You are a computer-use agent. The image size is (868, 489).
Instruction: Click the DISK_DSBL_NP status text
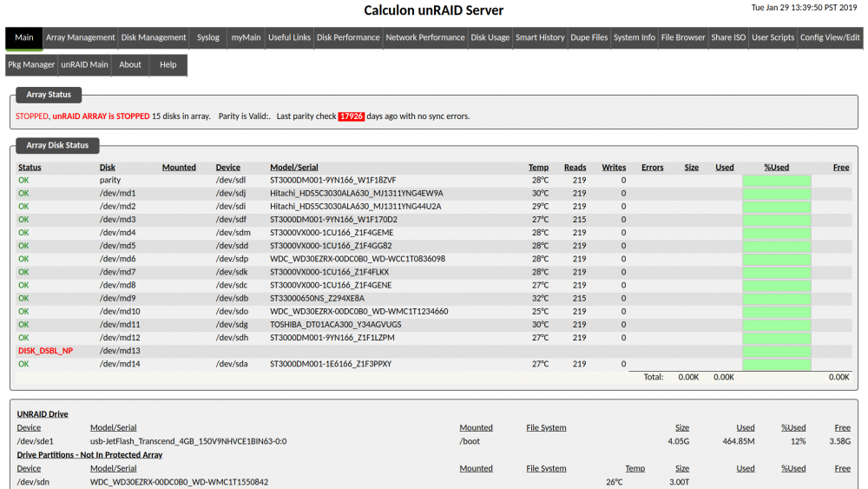click(x=45, y=351)
